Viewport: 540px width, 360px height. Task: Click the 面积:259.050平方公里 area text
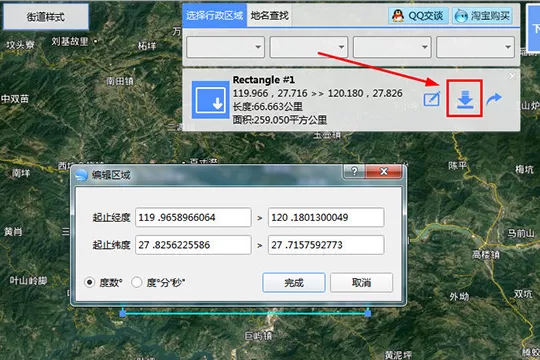point(280,120)
